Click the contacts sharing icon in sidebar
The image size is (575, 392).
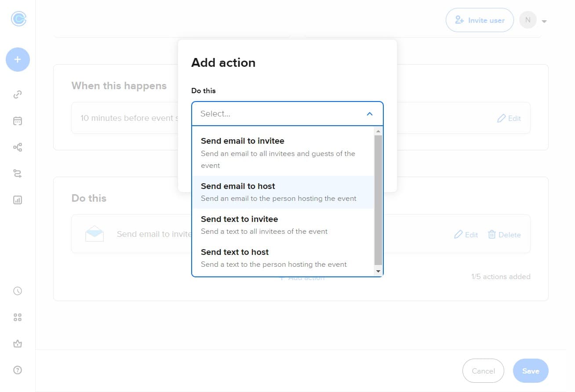pos(17,147)
